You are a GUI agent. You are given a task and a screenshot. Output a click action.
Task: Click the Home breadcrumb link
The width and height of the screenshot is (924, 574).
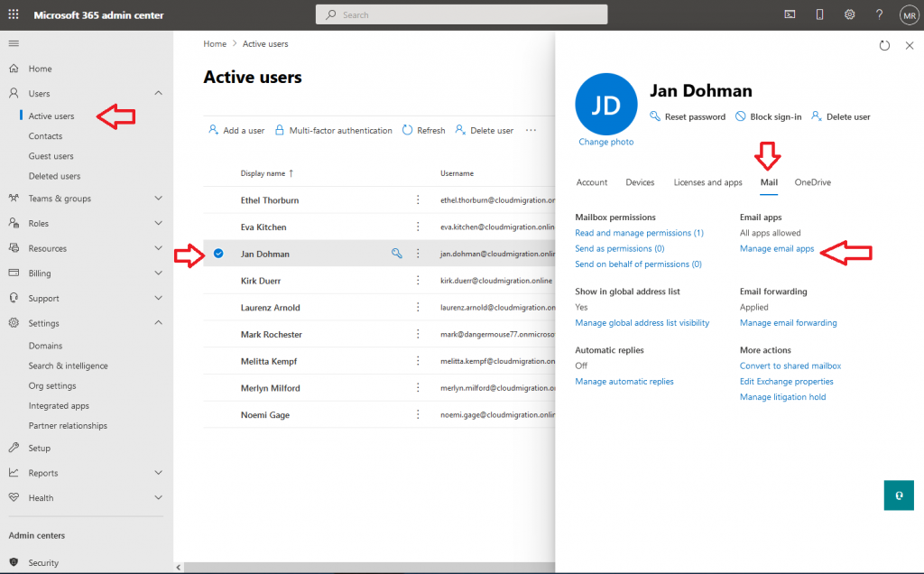tap(215, 43)
